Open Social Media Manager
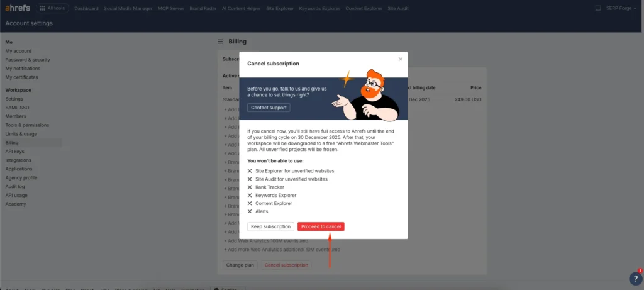The image size is (644, 290). [x=128, y=8]
